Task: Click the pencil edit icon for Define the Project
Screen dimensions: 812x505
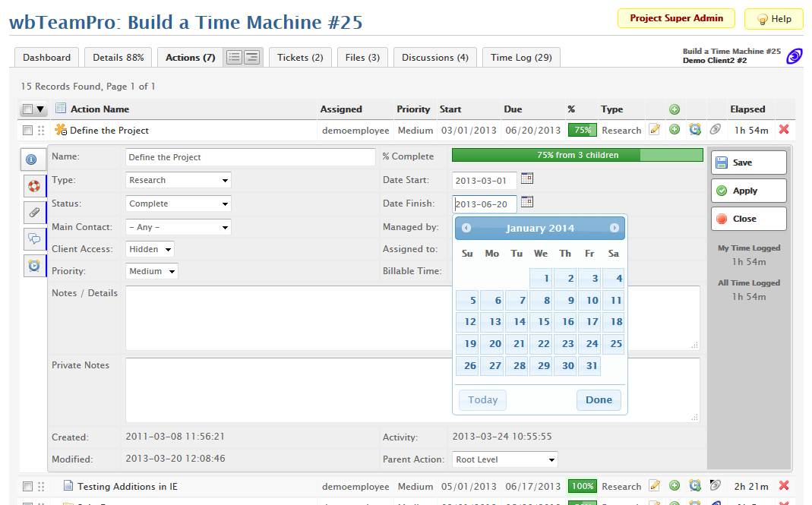Action: 655,130
